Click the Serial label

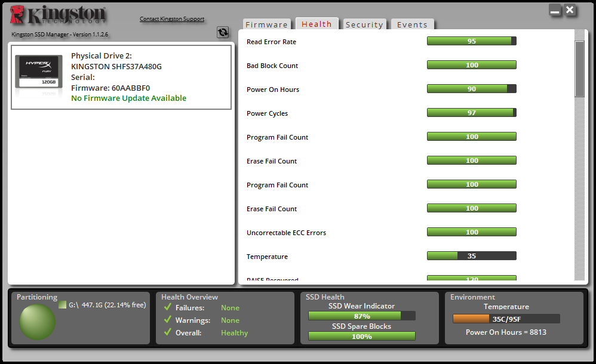[x=83, y=77]
